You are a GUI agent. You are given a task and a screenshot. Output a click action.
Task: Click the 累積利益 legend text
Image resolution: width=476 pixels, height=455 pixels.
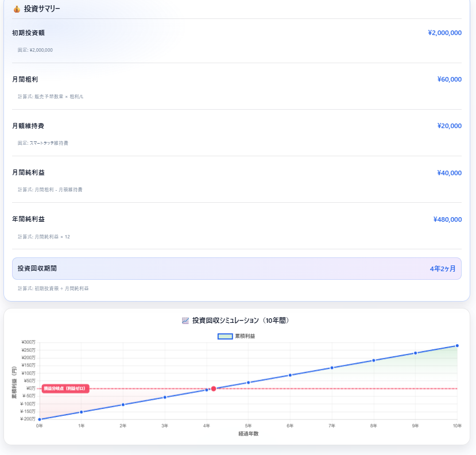click(x=245, y=336)
